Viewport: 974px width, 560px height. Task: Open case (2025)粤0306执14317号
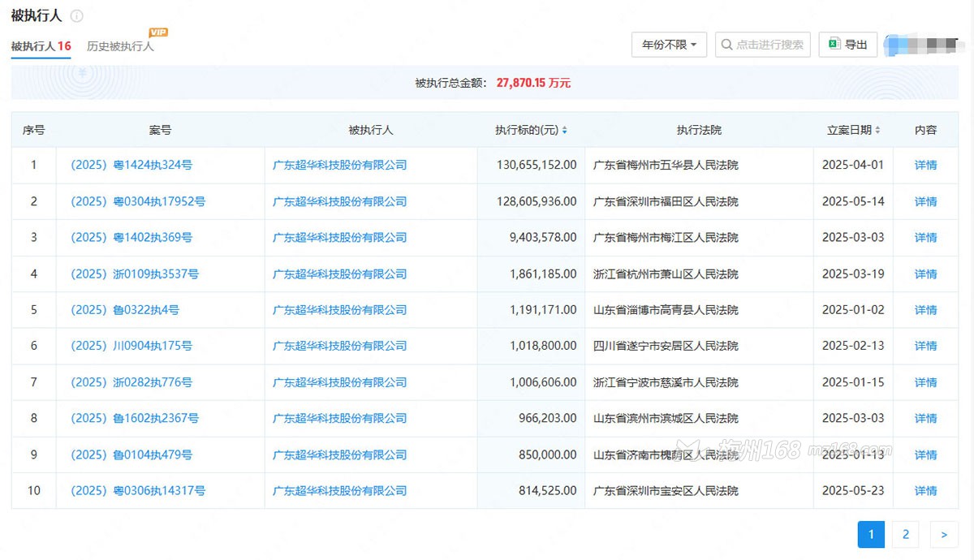click(x=138, y=490)
